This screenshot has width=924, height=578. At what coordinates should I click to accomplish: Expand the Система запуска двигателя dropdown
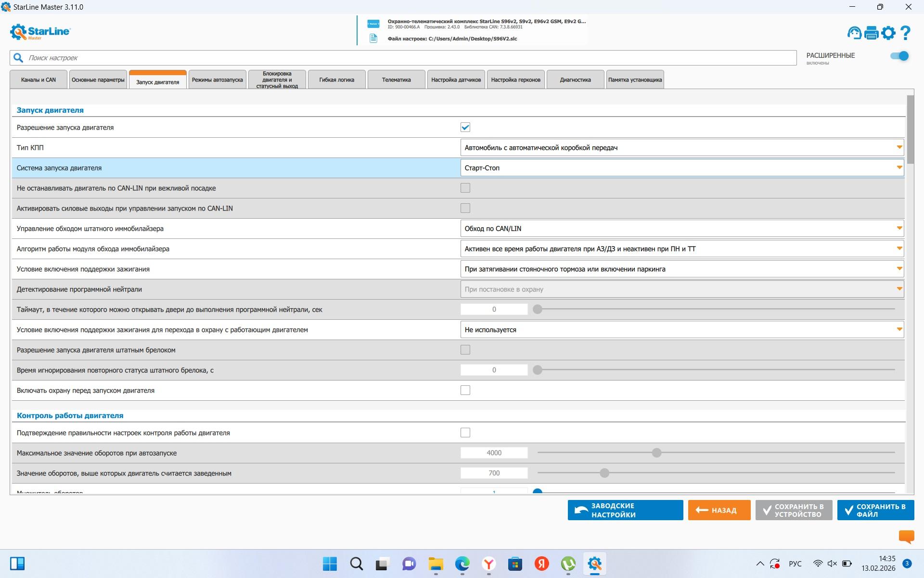[681, 168]
